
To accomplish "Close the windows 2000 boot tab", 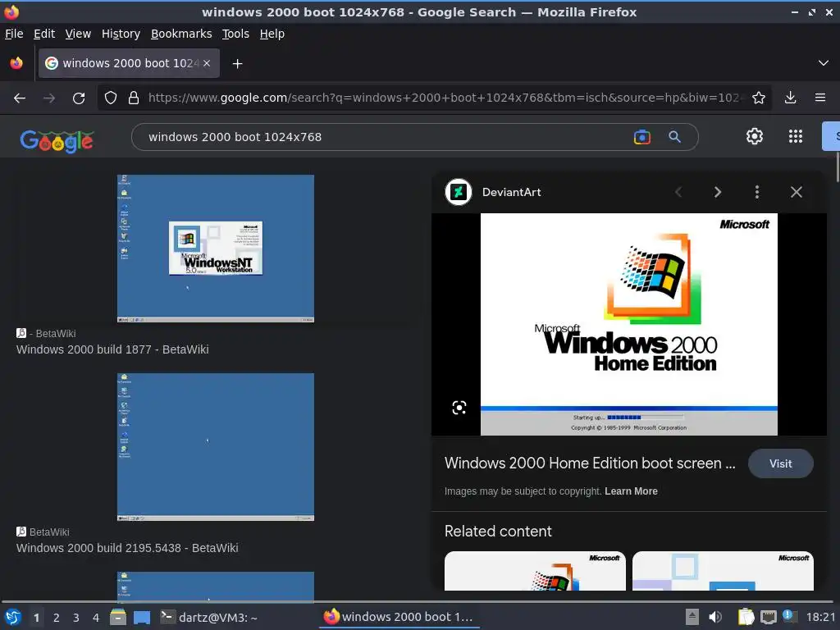I will coord(207,63).
